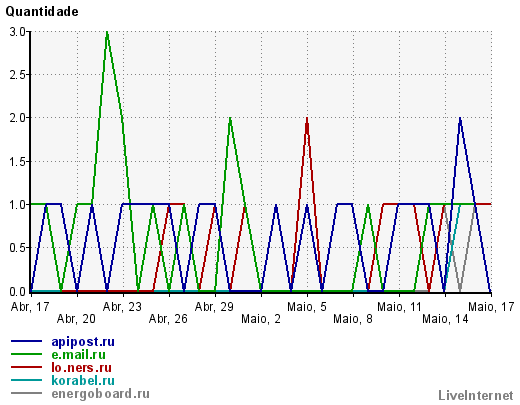Click the LiveInternet watermark text
The width and height of the screenshot is (520, 405).
476,395
